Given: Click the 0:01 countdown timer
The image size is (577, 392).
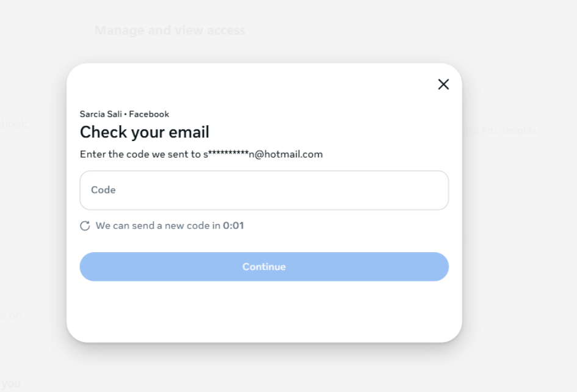Looking at the screenshot, I should [233, 226].
